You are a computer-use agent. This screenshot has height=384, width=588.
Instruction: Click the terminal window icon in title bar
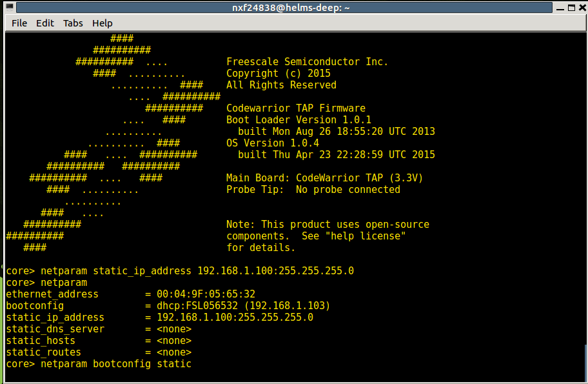click(10, 7)
